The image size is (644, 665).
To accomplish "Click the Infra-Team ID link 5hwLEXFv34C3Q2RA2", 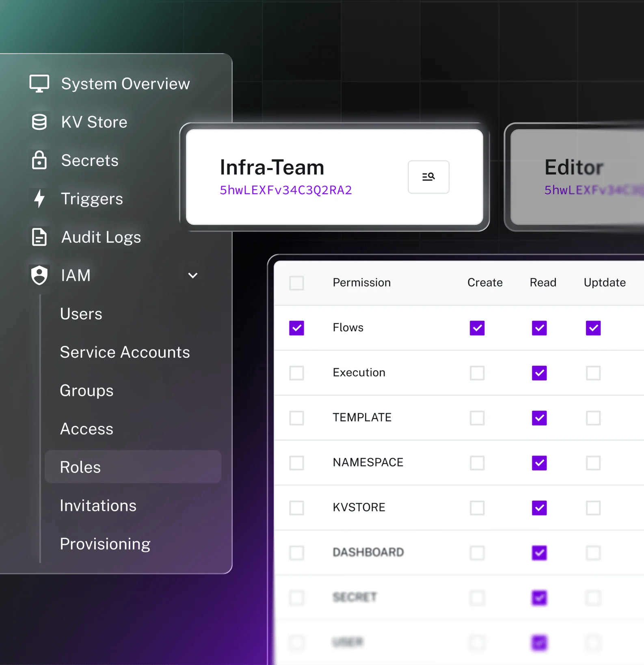I will pyautogui.click(x=286, y=190).
